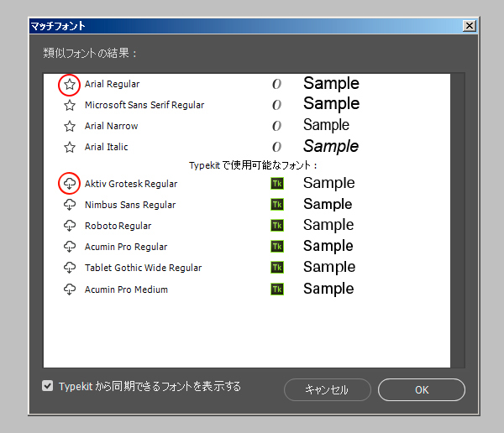The width and height of the screenshot is (504, 433).
Task: Select Roboto Regular font name
Action: click(x=118, y=226)
